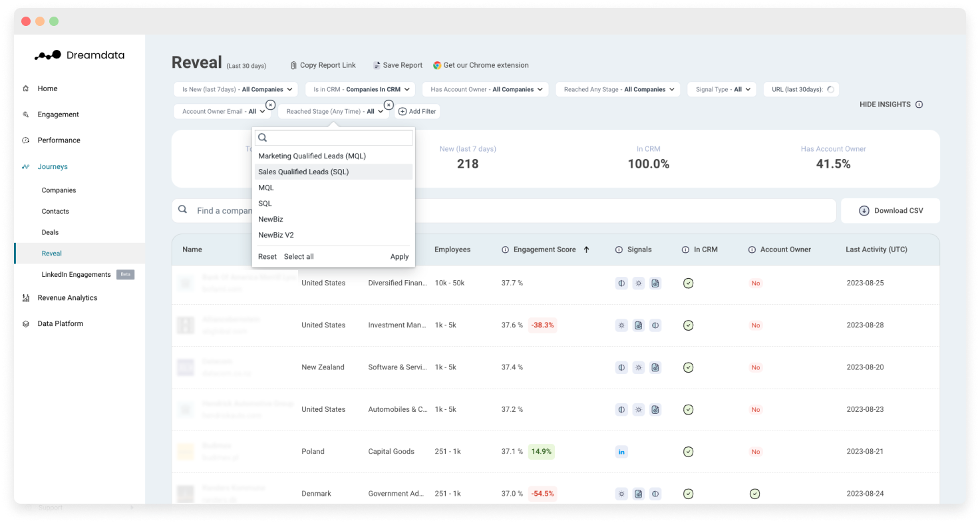Open Is in CRM filter dropdown

(x=360, y=89)
